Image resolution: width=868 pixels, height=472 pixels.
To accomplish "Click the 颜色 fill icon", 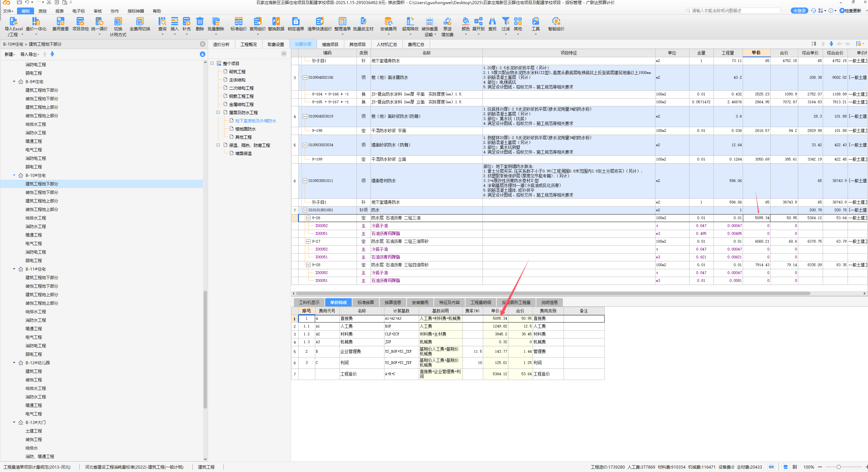I will [x=465, y=21].
